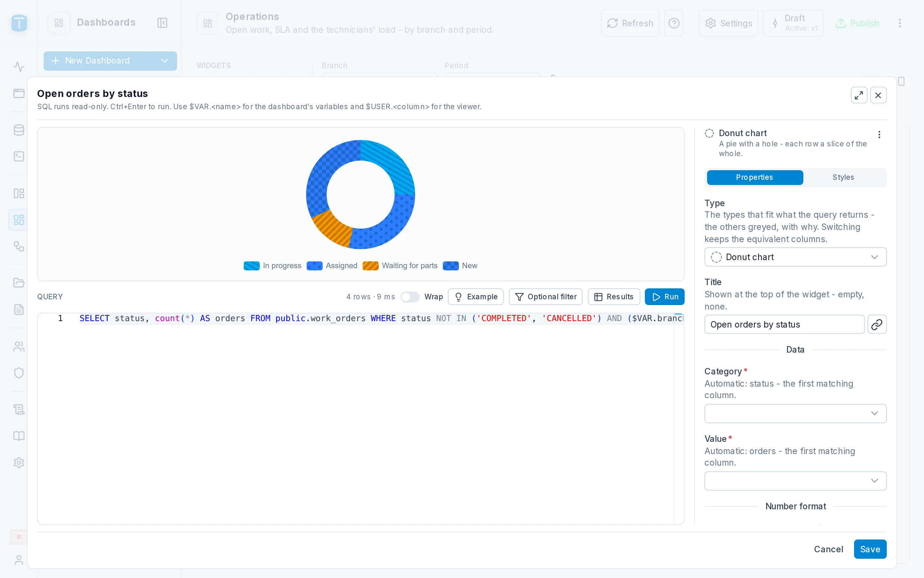This screenshot has height=578, width=924.
Task: Click into the widget Title input field
Action: 784,325
